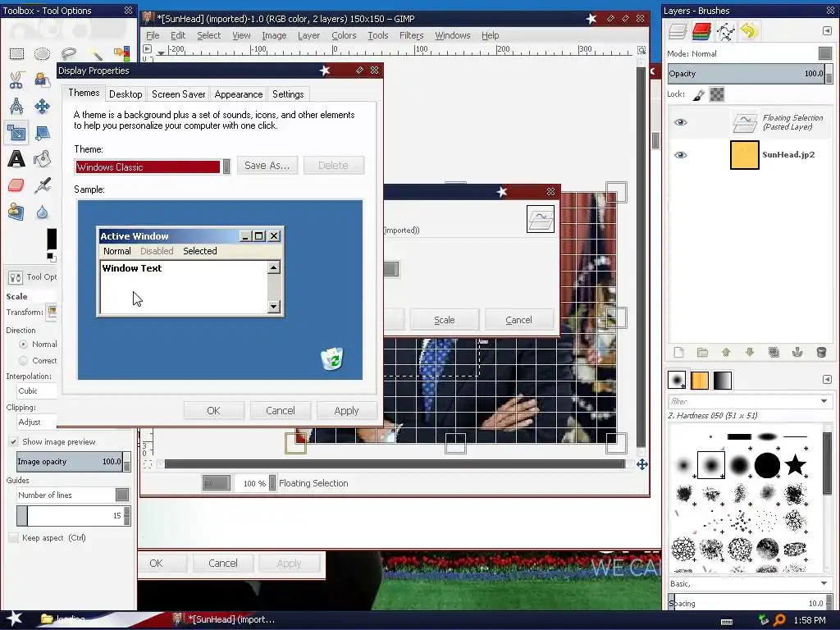Open GIMP Colors menu
The height and width of the screenshot is (630, 840).
point(344,35)
